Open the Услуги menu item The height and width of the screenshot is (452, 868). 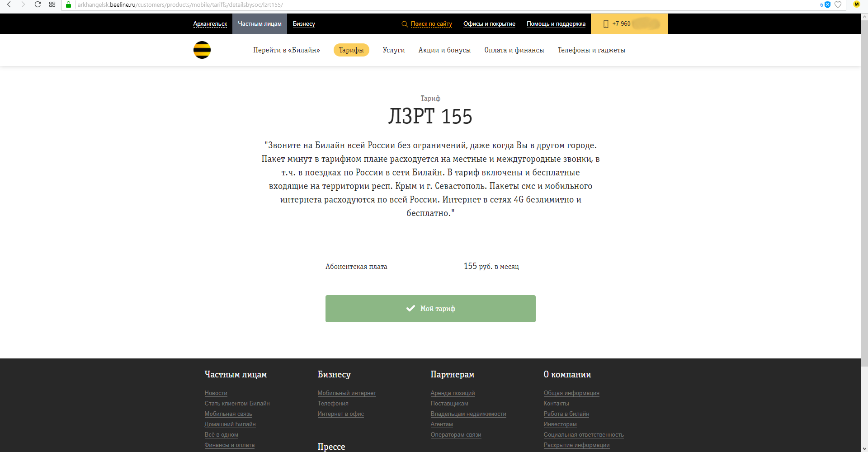pos(394,50)
